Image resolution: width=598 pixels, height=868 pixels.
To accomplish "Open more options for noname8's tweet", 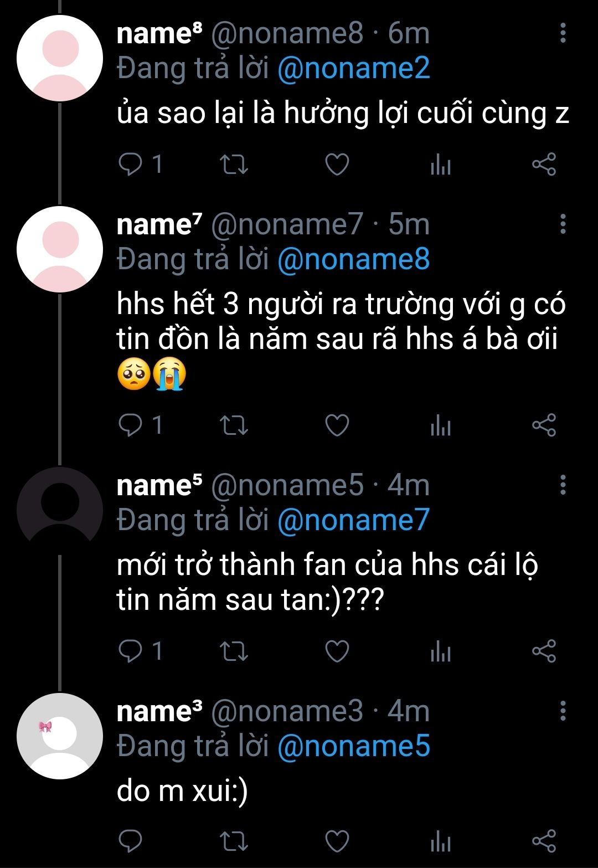I will tap(563, 33).
